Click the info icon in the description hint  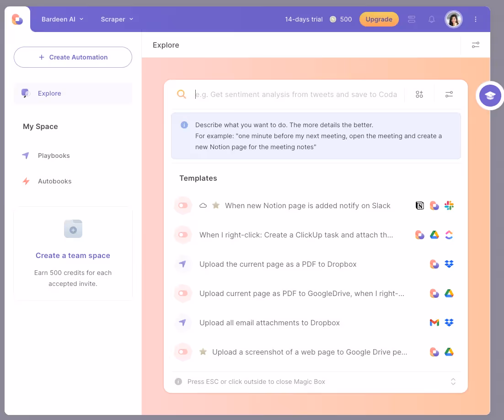(x=184, y=125)
